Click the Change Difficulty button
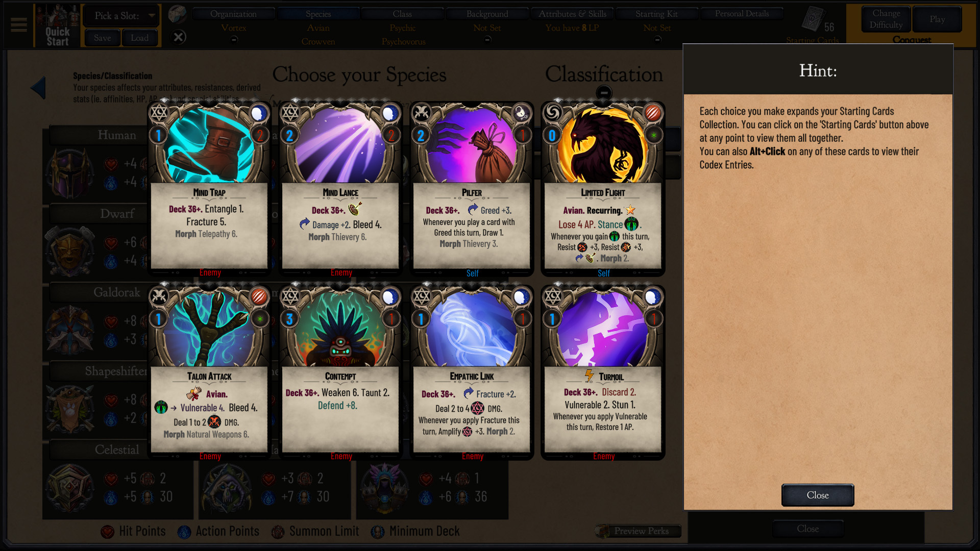 [x=886, y=19]
